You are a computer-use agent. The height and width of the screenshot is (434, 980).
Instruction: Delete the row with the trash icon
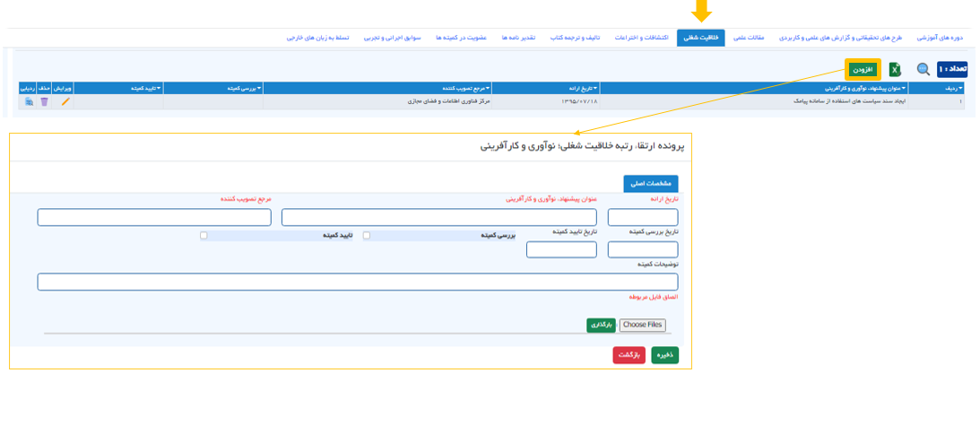click(x=44, y=101)
